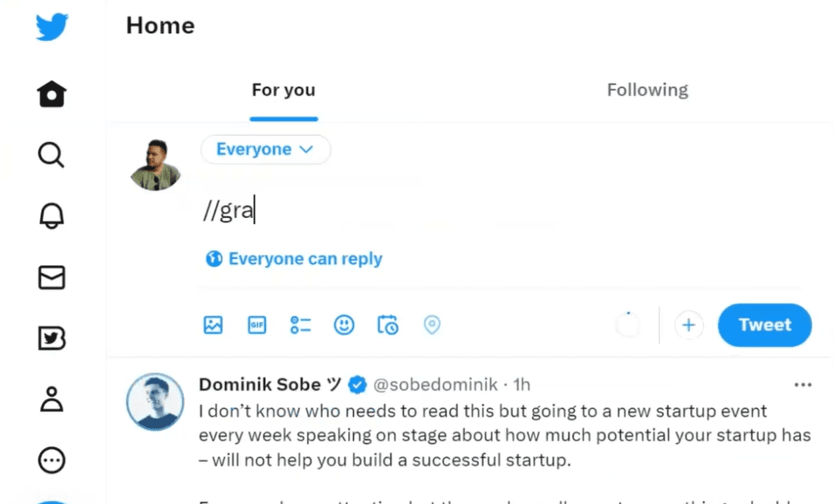Open the emoji picker icon
This screenshot has width=834, height=504.
click(344, 324)
